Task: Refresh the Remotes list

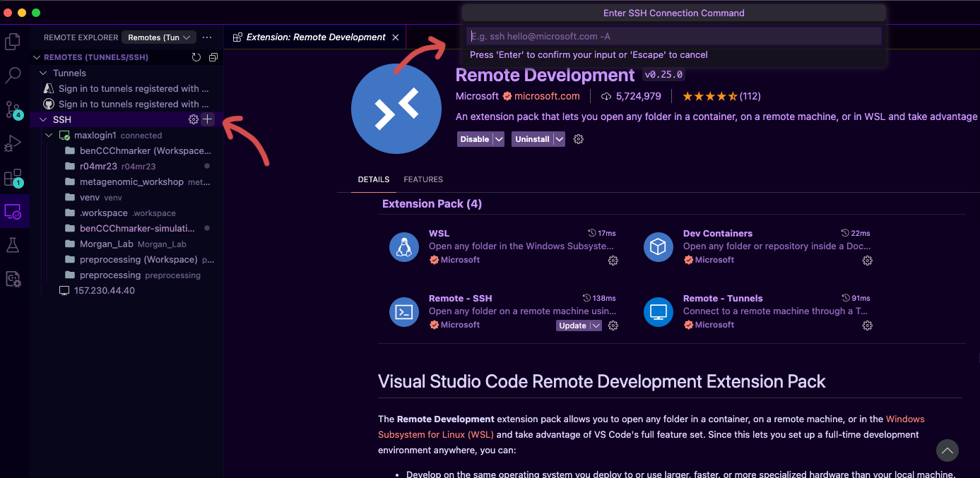Action: point(196,57)
